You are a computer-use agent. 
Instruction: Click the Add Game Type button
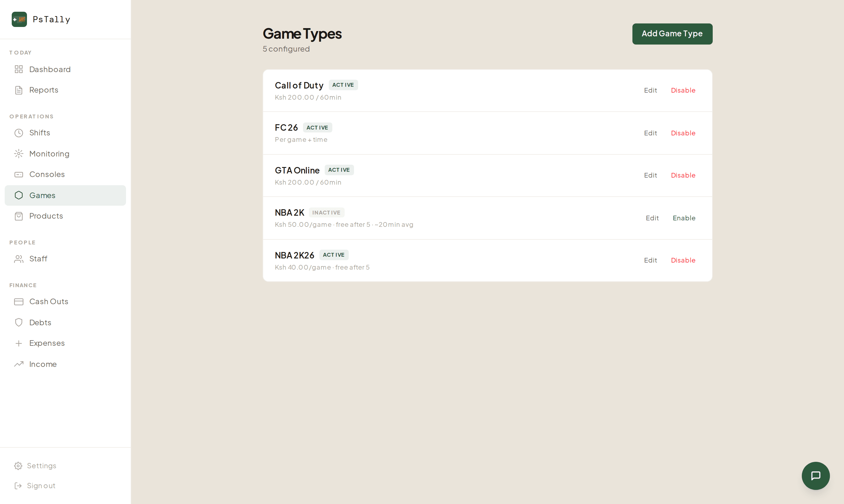pos(672,34)
